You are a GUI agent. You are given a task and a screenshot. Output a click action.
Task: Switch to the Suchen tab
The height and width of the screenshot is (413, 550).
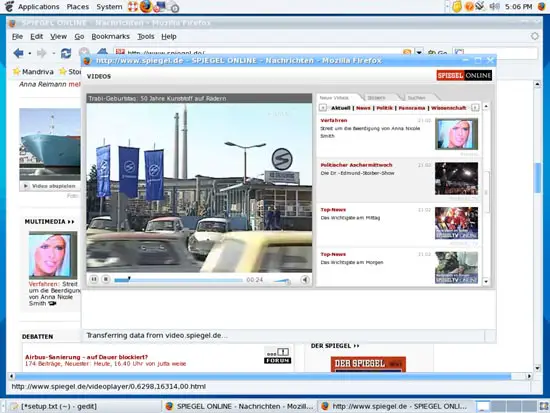tap(417, 98)
